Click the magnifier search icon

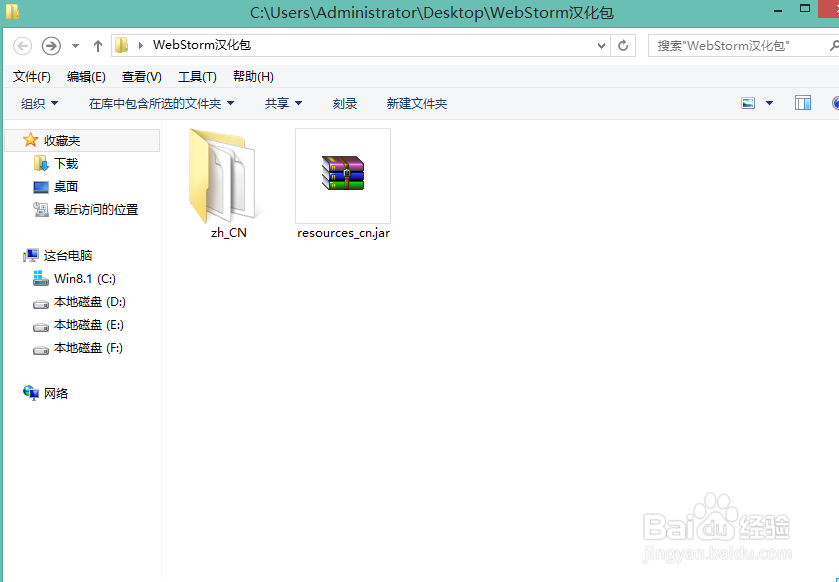(x=834, y=46)
